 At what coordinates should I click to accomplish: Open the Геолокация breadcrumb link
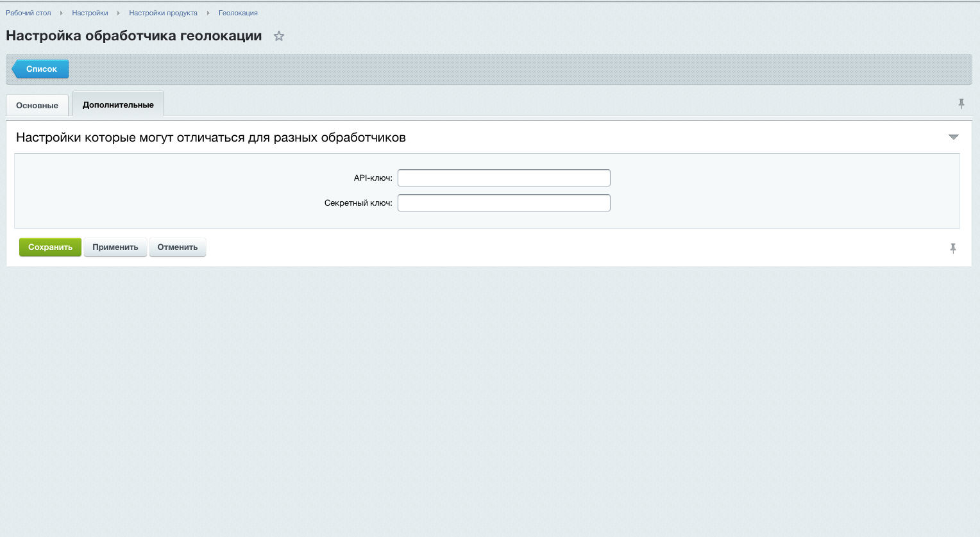click(x=238, y=13)
